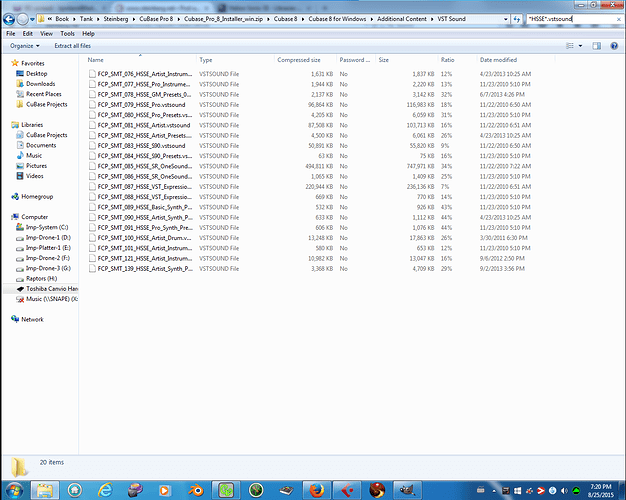Open the Tools menu

pyautogui.click(x=67, y=34)
